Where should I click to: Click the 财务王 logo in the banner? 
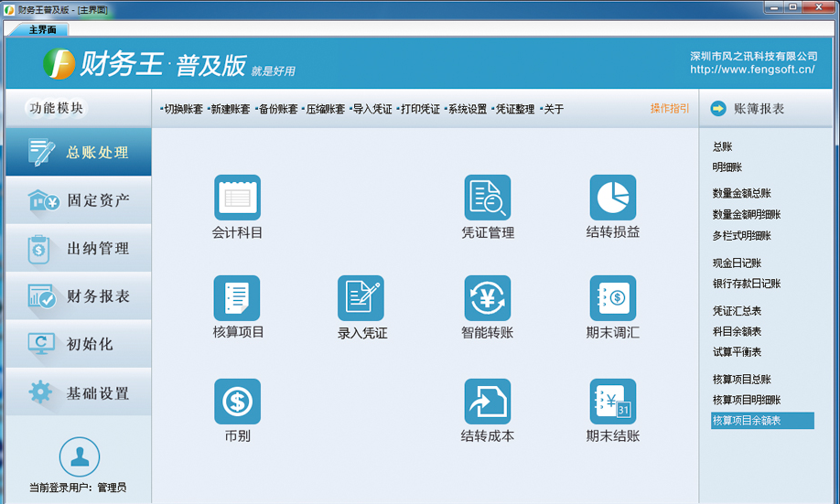[59, 64]
